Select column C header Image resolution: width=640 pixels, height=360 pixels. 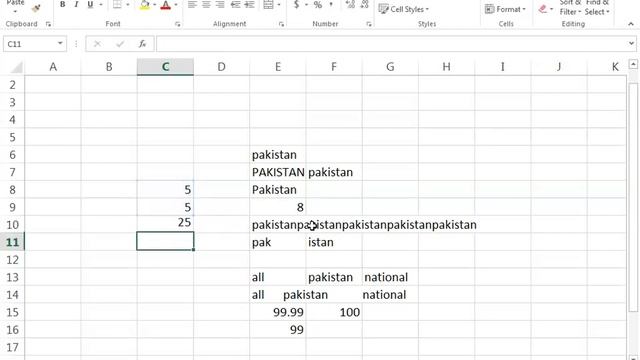pyautogui.click(x=165, y=67)
